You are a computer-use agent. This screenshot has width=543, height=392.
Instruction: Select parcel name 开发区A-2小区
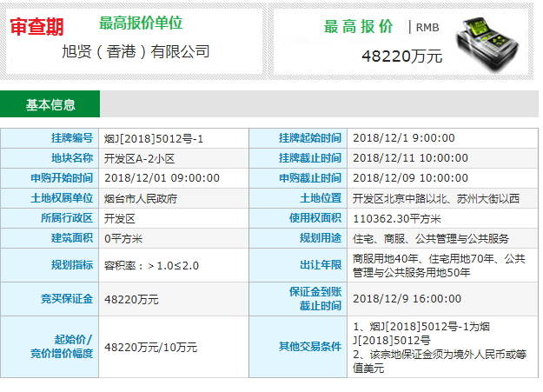(139, 159)
